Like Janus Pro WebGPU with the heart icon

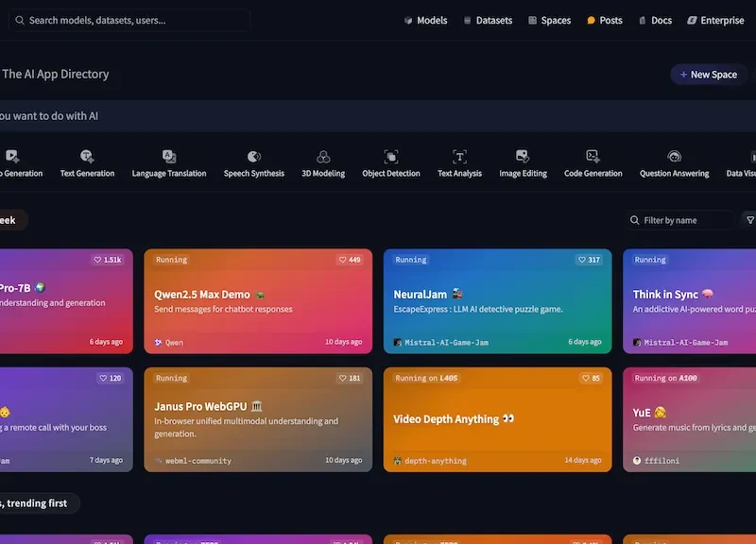tap(342, 378)
